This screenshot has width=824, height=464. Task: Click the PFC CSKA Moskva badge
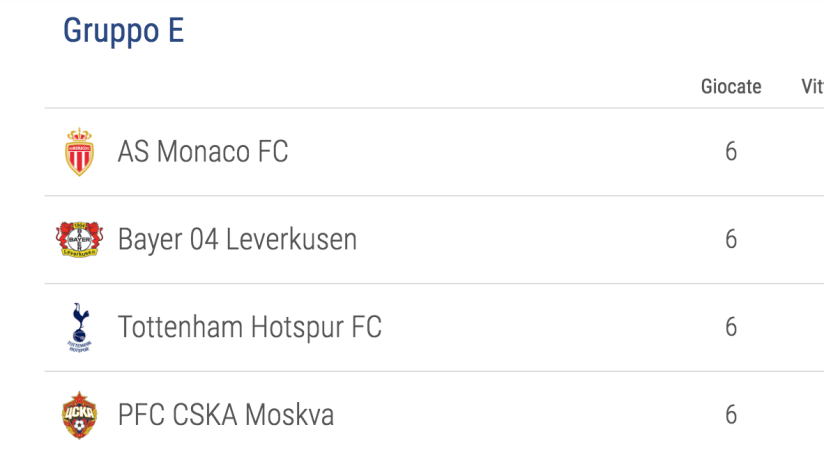pyautogui.click(x=79, y=415)
